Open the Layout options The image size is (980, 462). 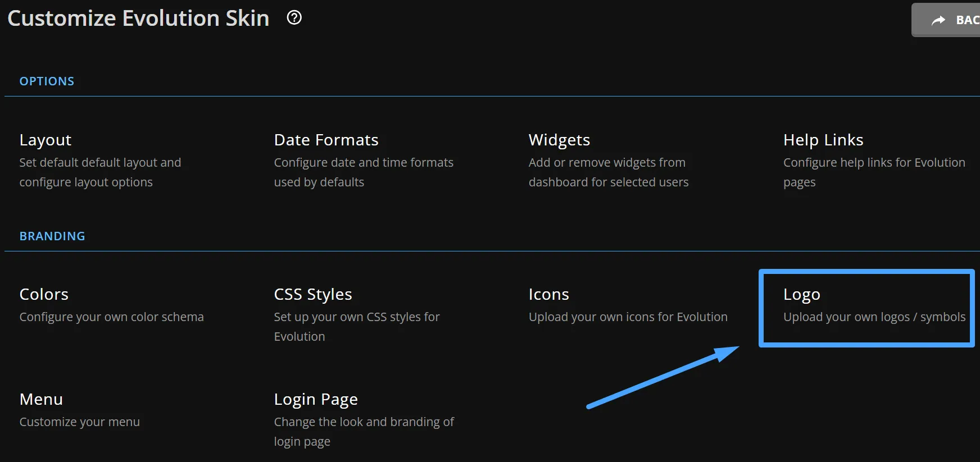pyautogui.click(x=46, y=140)
